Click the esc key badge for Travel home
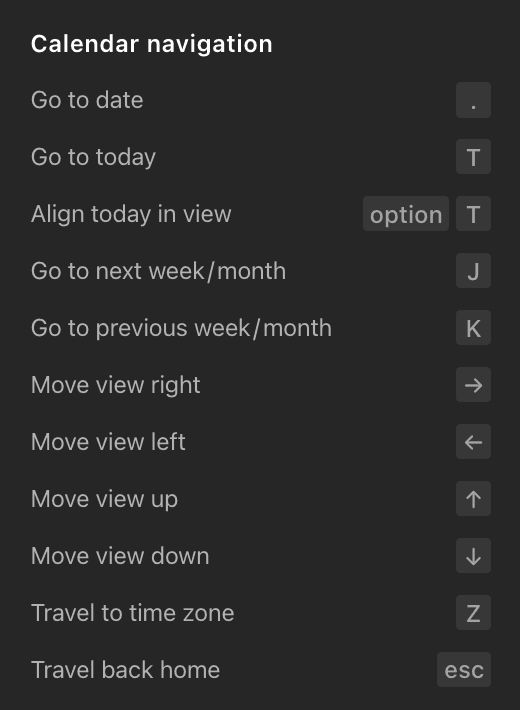 coord(464,670)
